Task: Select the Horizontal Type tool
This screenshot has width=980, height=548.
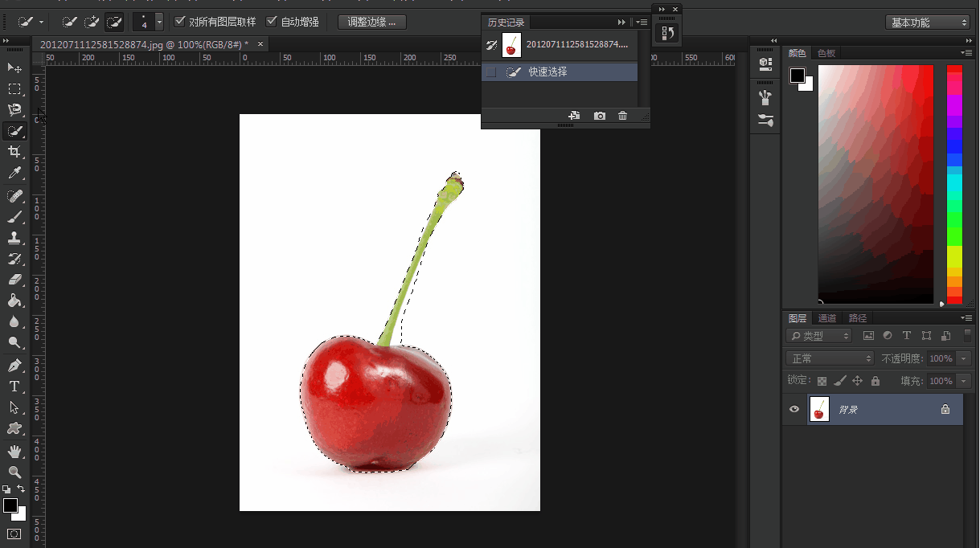Action: point(14,386)
